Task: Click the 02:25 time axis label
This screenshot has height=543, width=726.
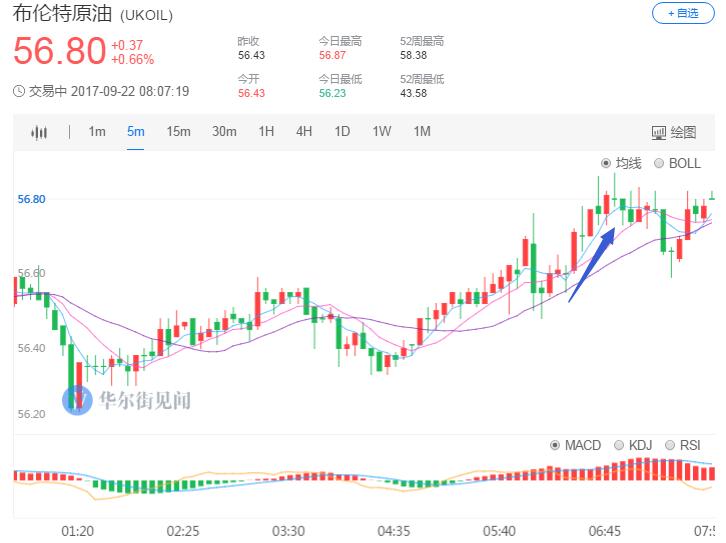Action: point(183,531)
